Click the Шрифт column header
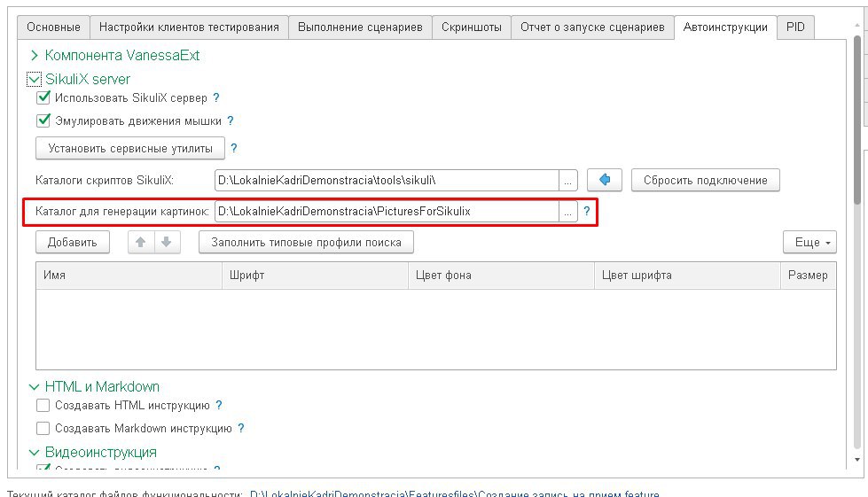The width and height of the screenshot is (868, 497). pos(315,276)
